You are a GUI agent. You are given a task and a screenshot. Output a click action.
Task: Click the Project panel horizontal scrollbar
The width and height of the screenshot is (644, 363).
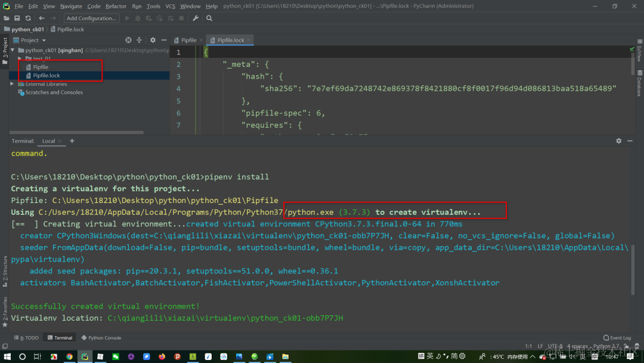point(76,133)
